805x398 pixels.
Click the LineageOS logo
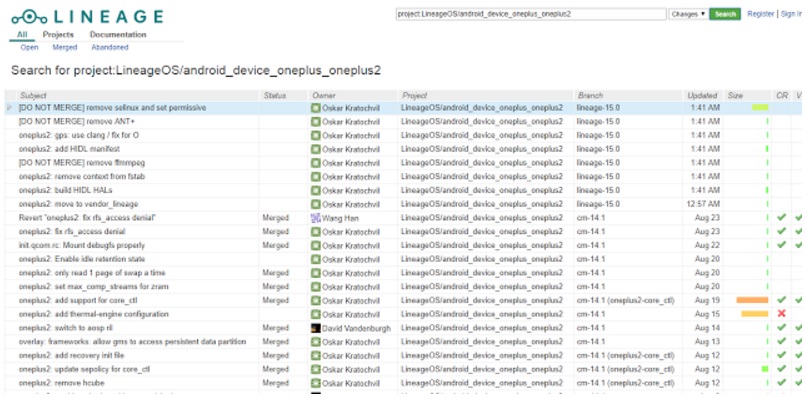[87, 16]
